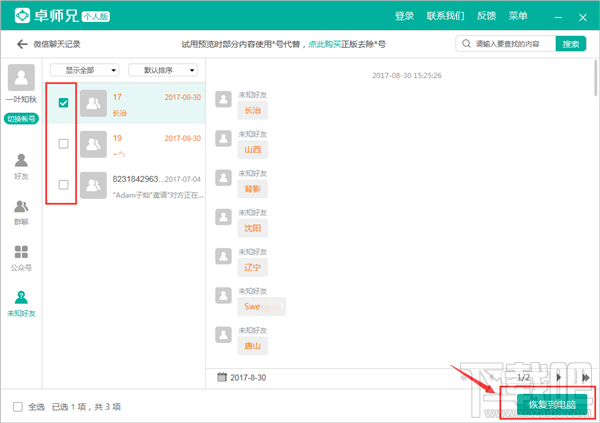Open the 登录 login menu item

tap(404, 16)
